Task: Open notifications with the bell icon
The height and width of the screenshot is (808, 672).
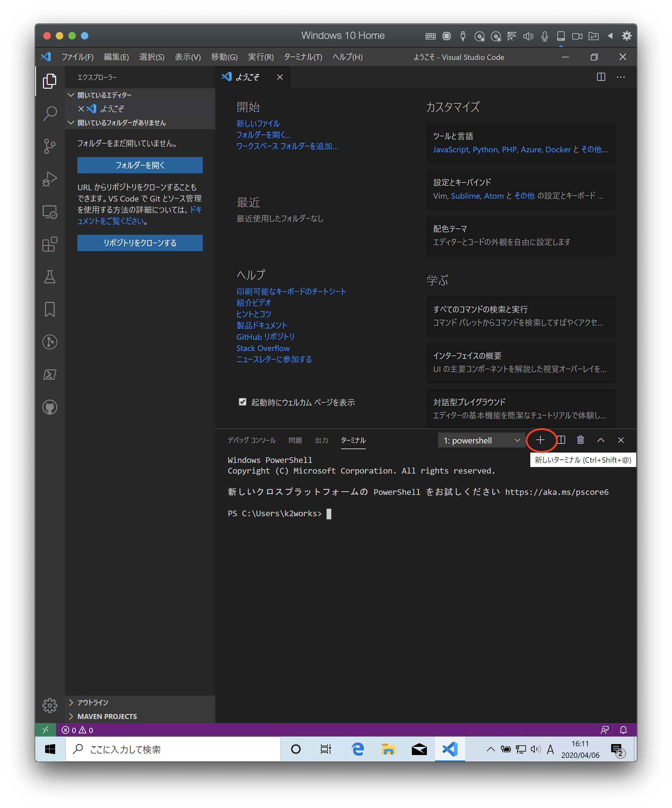Action: (x=623, y=730)
